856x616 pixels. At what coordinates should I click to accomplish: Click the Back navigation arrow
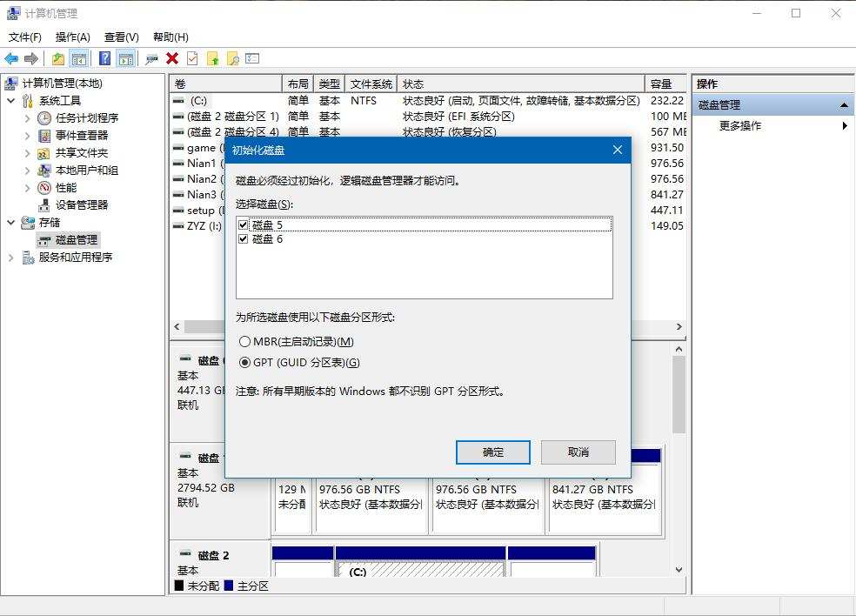(11, 58)
